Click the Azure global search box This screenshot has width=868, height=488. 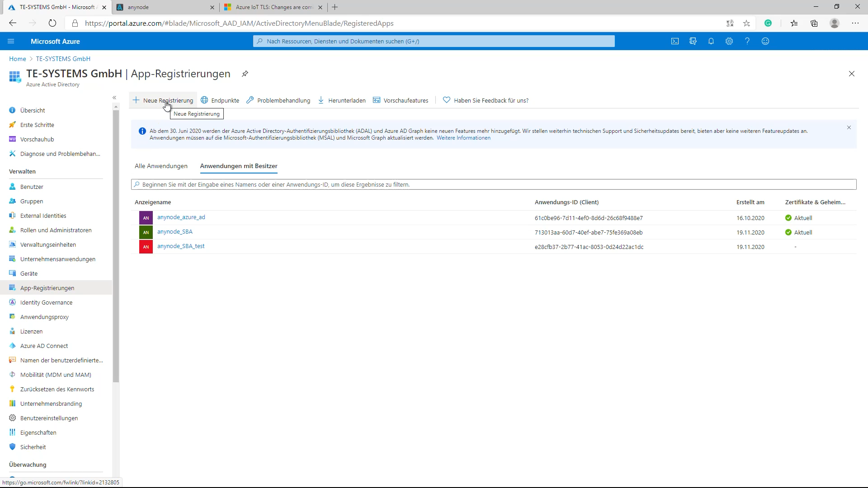434,41
